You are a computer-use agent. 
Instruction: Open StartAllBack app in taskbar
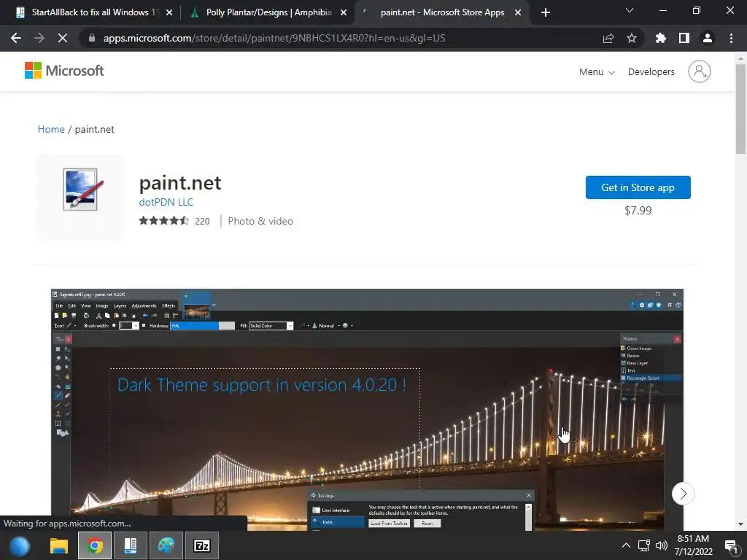tap(131, 545)
